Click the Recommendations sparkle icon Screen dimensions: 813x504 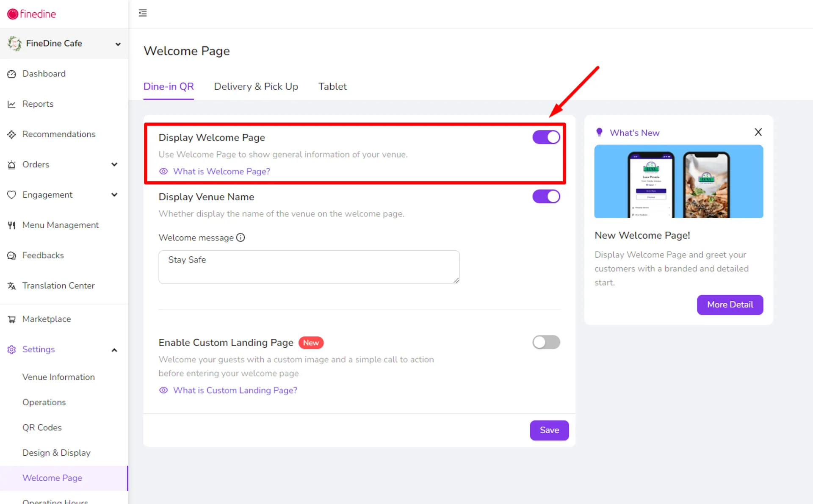(11, 135)
